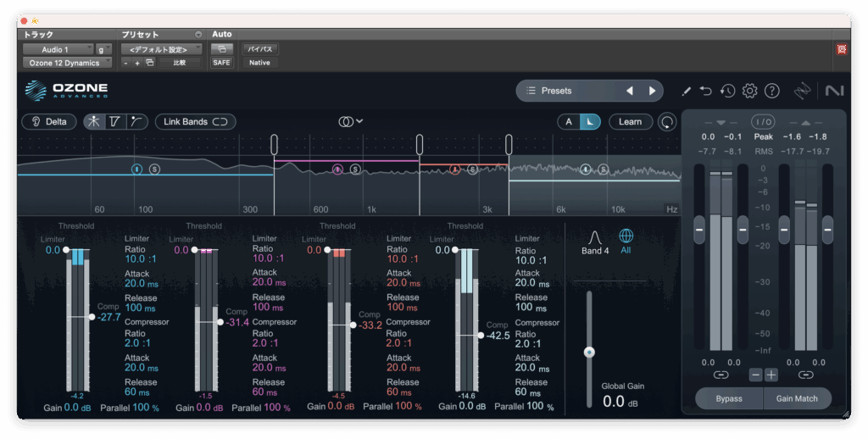Viewport: 868px width, 439px height.
Task: Click the Learn button
Action: [630, 122]
